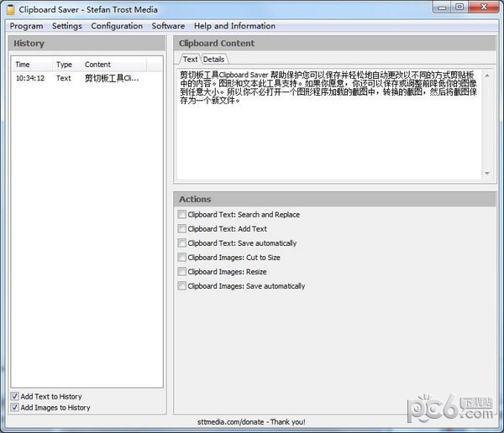Sort history by Type column
The image size is (504, 433).
[x=66, y=65]
